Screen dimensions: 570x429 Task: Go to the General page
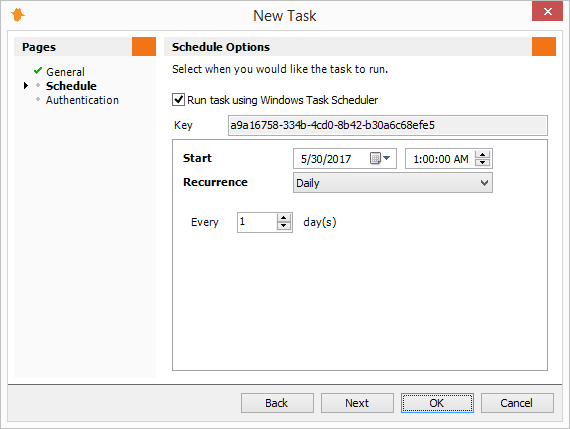point(65,72)
